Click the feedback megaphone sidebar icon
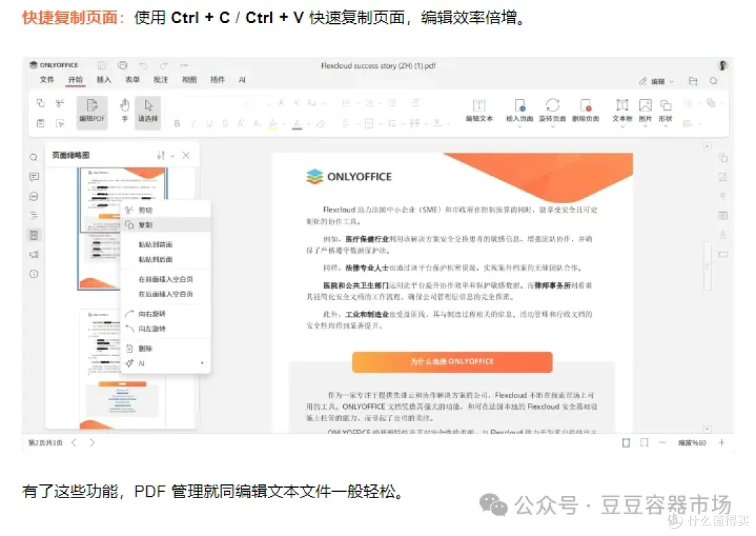Image resolution: width=756 pixels, height=536 pixels. 34,254
